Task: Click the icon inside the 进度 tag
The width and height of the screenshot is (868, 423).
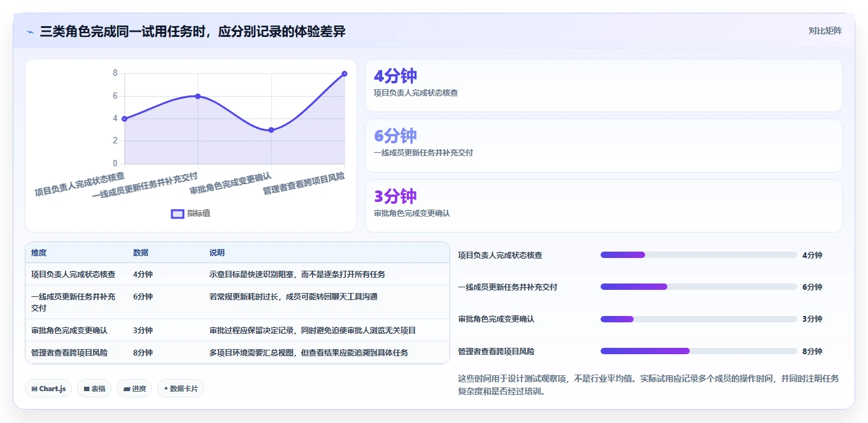Action: 127,389
